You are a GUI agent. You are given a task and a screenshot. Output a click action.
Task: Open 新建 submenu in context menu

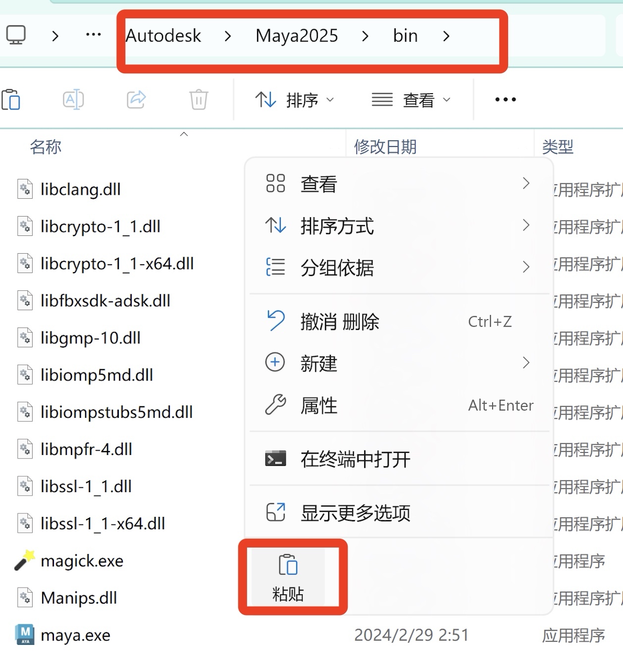[399, 363]
